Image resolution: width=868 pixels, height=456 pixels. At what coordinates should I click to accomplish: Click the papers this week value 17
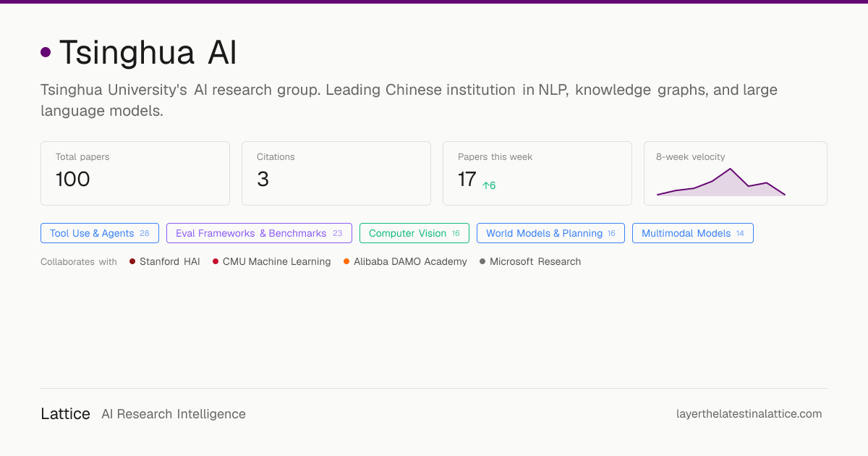pos(467,179)
